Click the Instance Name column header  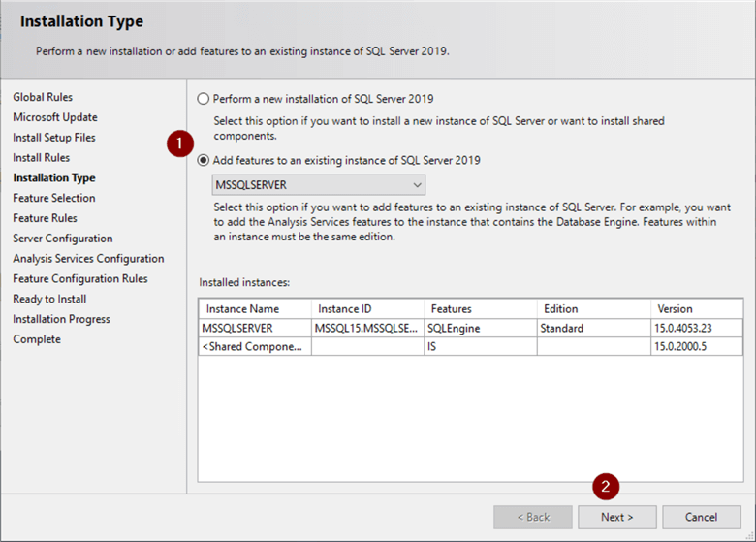coord(255,309)
